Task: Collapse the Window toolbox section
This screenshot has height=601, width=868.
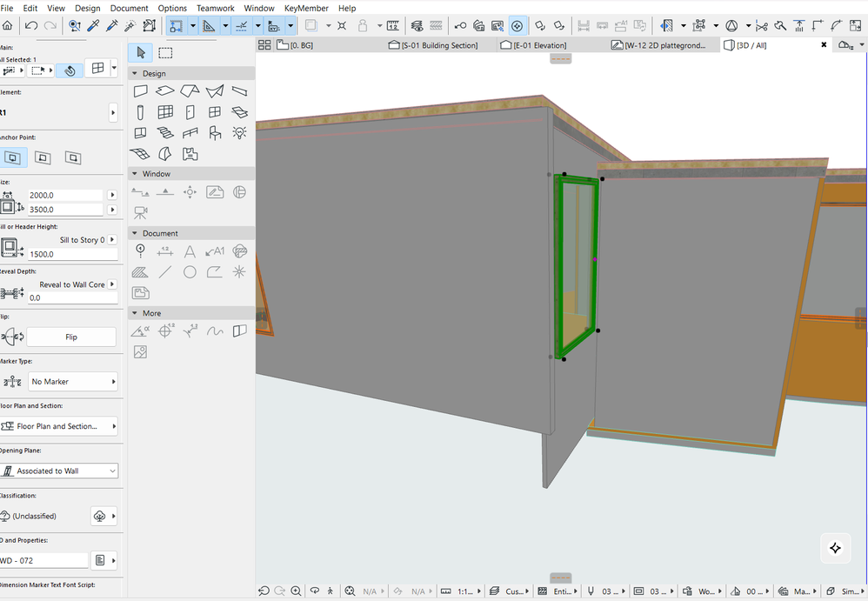Action: (135, 173)
